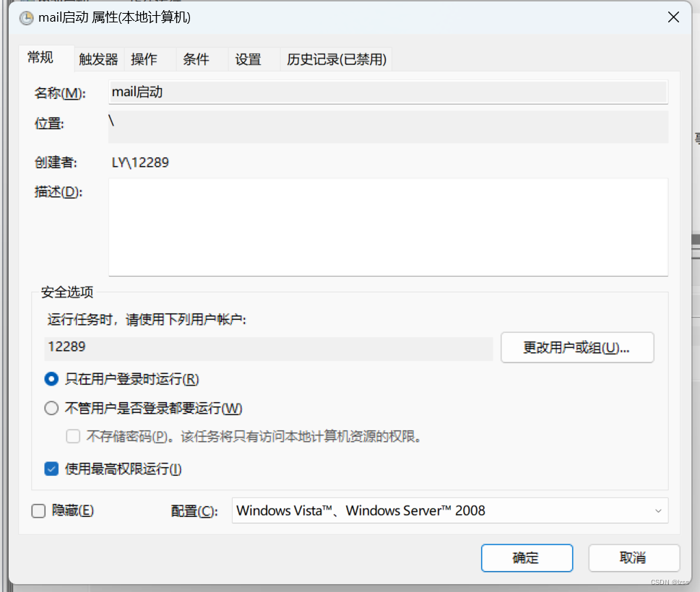Click the 名称 field containing mail启动

(x=388, y=92)
